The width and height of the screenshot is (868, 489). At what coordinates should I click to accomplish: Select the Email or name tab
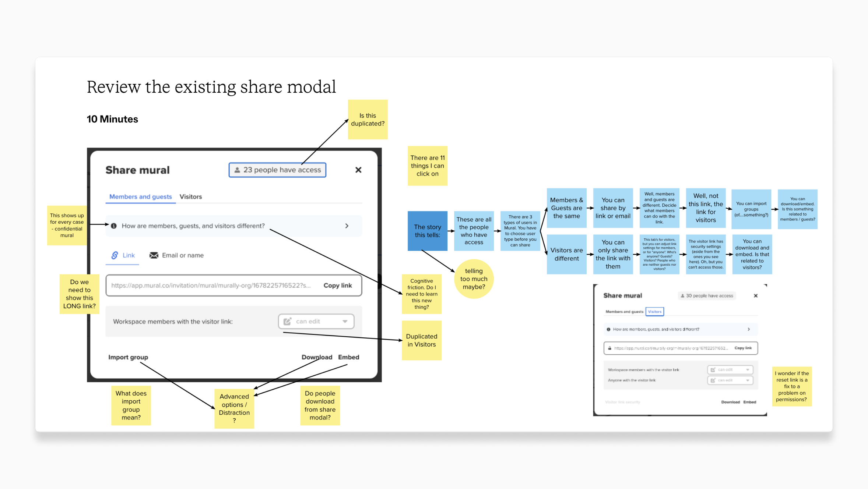point(176,255)
